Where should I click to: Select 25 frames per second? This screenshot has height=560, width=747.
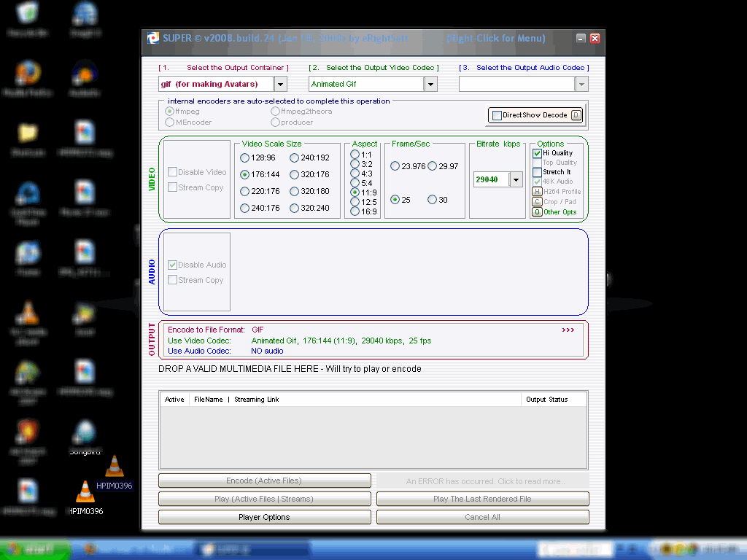tap(395, 200)
